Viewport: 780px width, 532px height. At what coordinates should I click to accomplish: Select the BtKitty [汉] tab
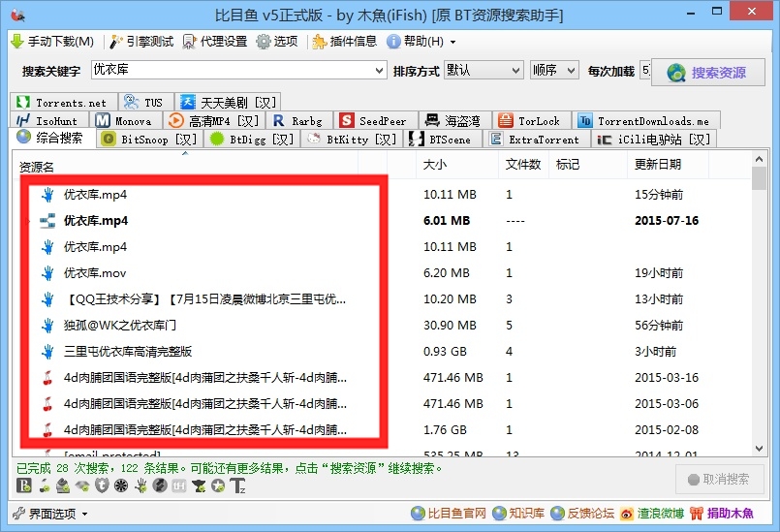tap(352, 140)
